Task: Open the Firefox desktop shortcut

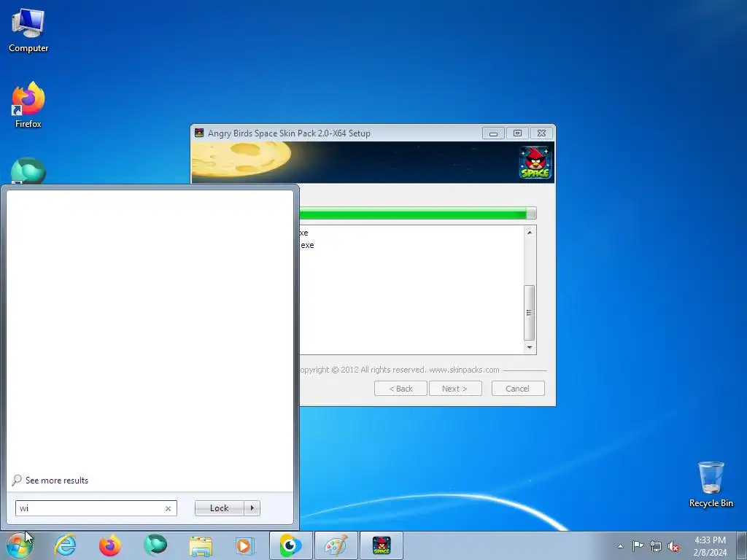Action: [28, 105]
